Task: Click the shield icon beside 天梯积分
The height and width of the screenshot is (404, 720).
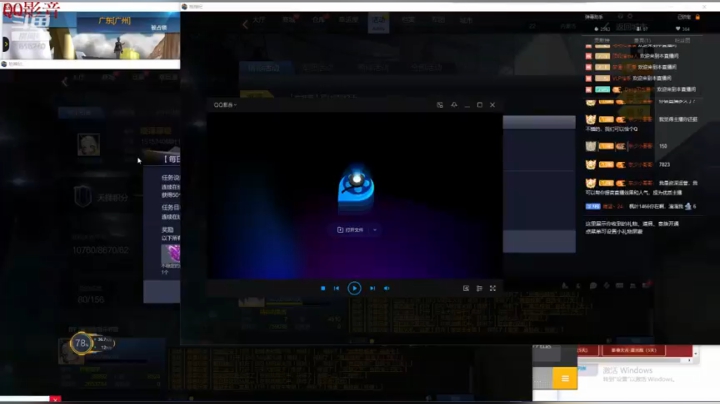Action: pos(83,197)
